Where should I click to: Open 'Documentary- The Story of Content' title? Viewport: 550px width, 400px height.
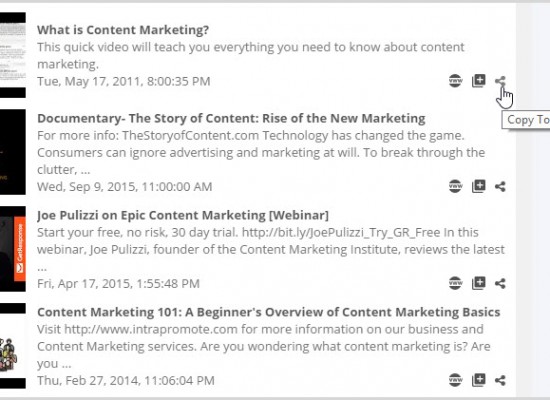pyautogui.click(x=231, y=118)
